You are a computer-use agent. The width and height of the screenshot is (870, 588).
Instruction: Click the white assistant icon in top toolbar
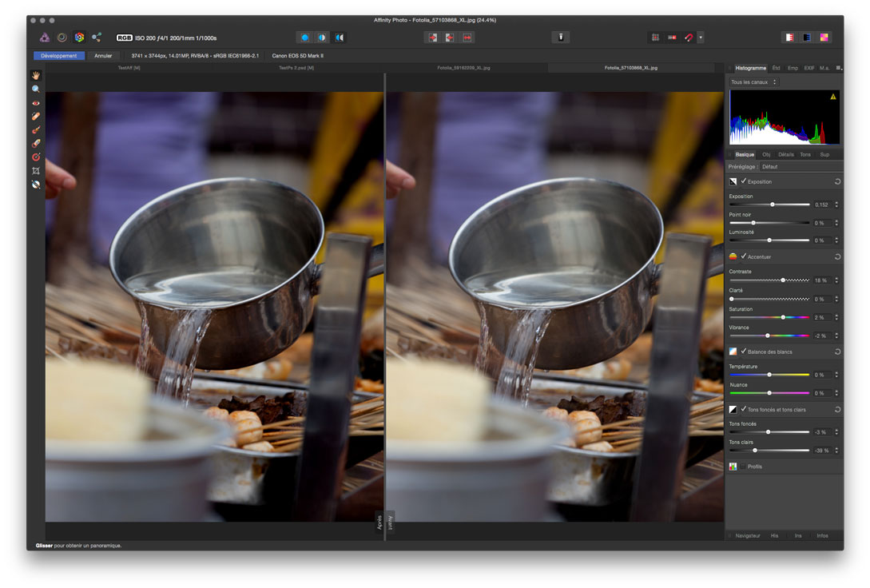click(560, 38)
